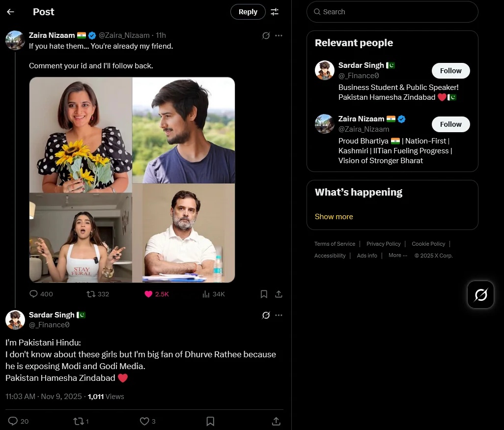Click the "Relevant people" heading
The image size is (504, 430).
(x=354, y=43)
